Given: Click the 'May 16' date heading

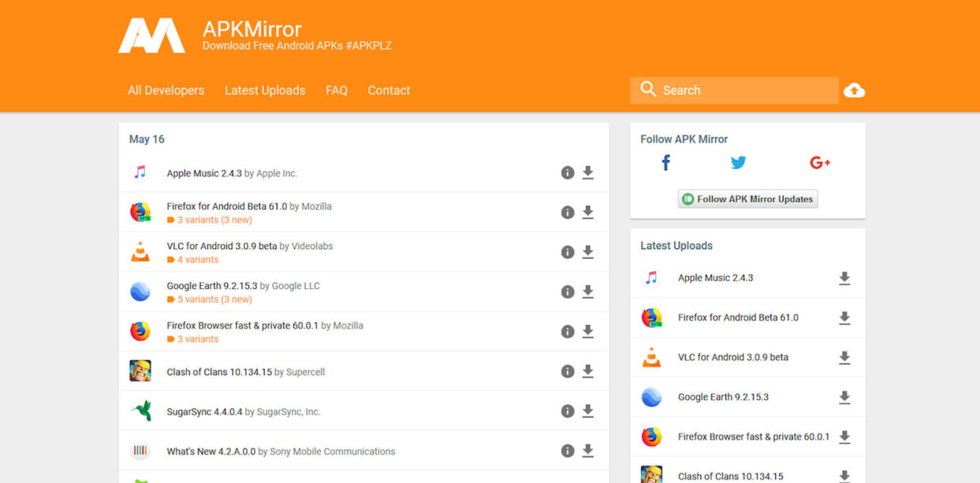Looking at the screenshot, I should tap(147, 139).
